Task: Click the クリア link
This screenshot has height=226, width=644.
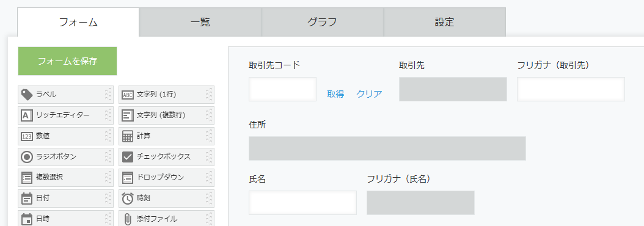Action: [x=369, y=94]
